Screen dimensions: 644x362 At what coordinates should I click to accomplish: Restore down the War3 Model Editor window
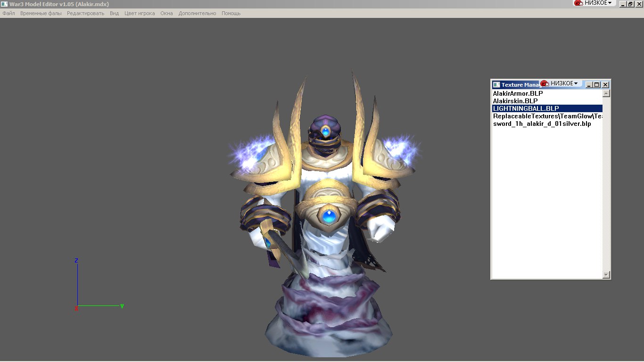coord(630,4)
